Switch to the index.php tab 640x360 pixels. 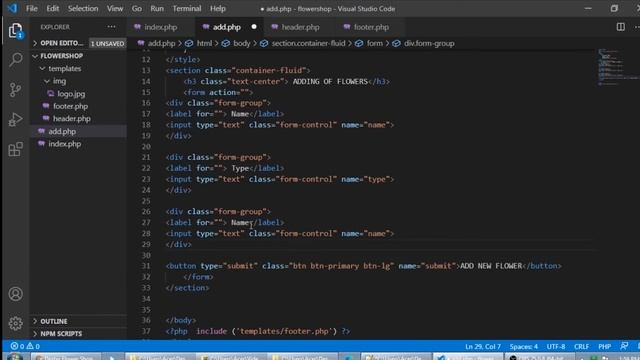point(160,27)
